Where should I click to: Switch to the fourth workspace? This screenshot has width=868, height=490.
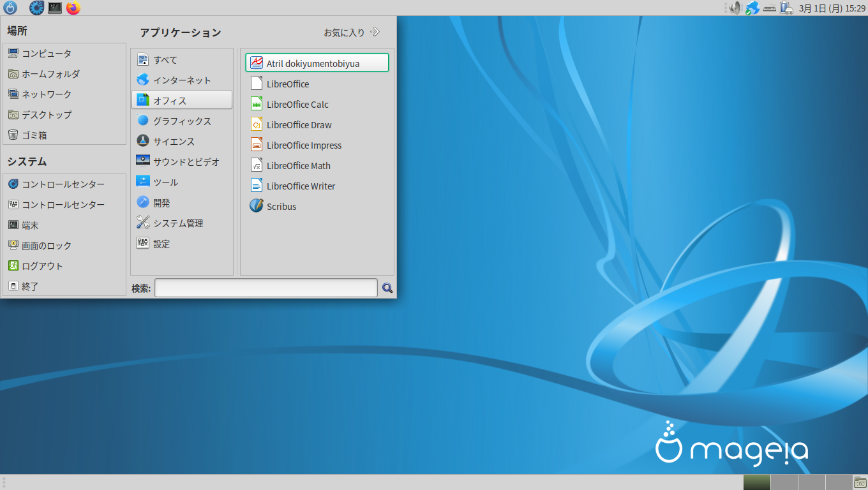839,482
